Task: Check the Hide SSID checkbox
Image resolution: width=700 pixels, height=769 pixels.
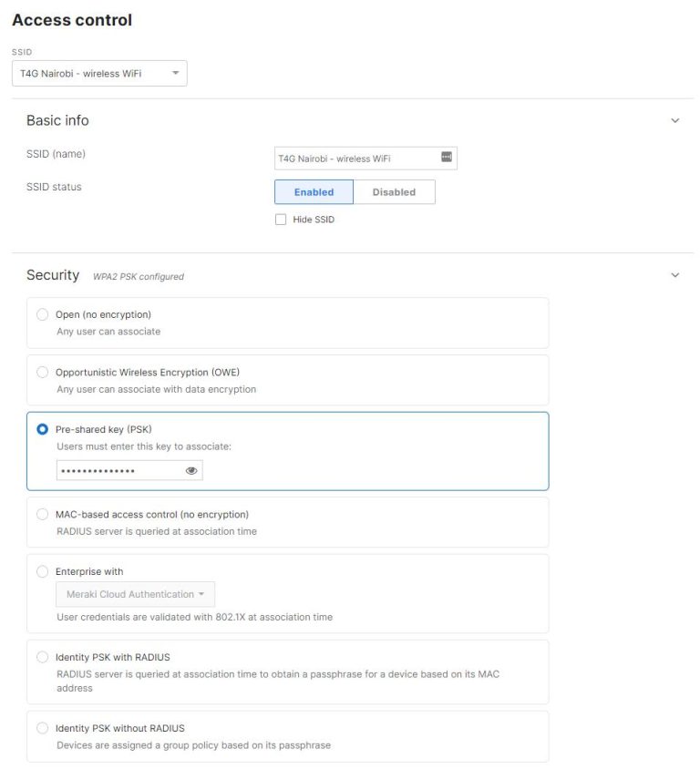Action: point(281,219)
